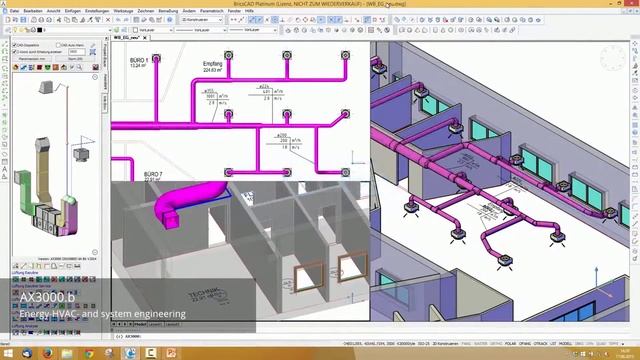The height and width of the screenshot is (360, 640).
Task: Click the Empfang room label
Action: click(213, 64)
